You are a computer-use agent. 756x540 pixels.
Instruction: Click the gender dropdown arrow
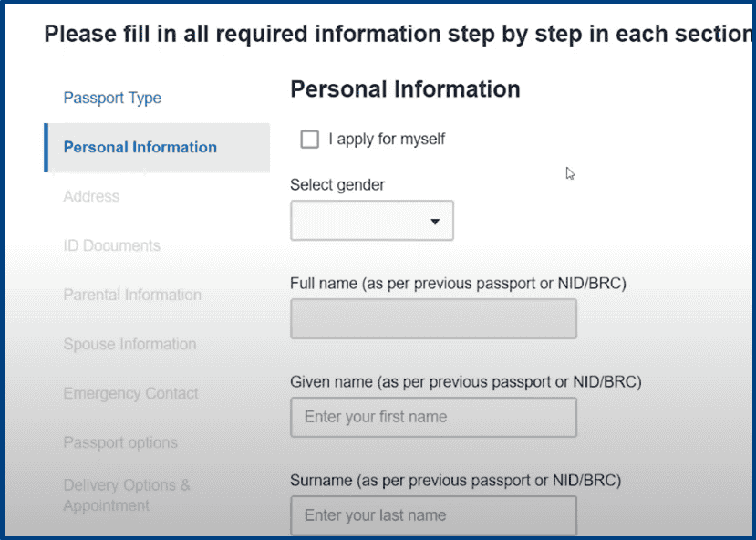tap(436, 220)
